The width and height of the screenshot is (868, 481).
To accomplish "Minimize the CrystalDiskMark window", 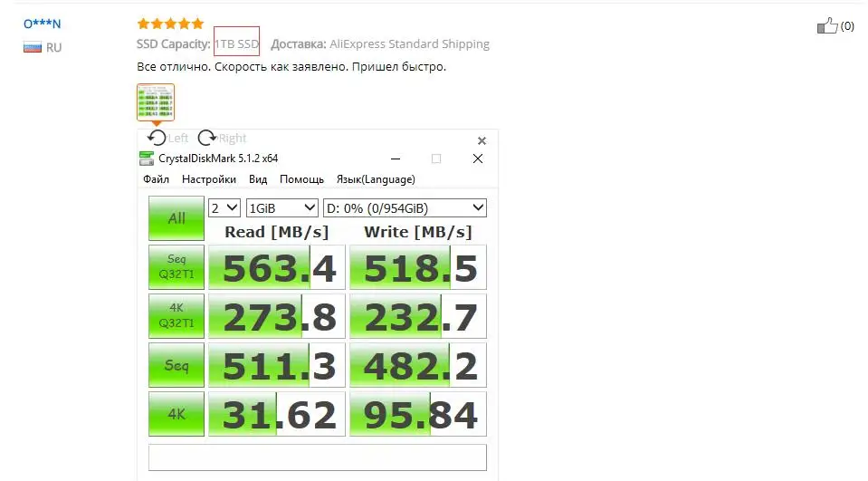I will click(396, 159).
